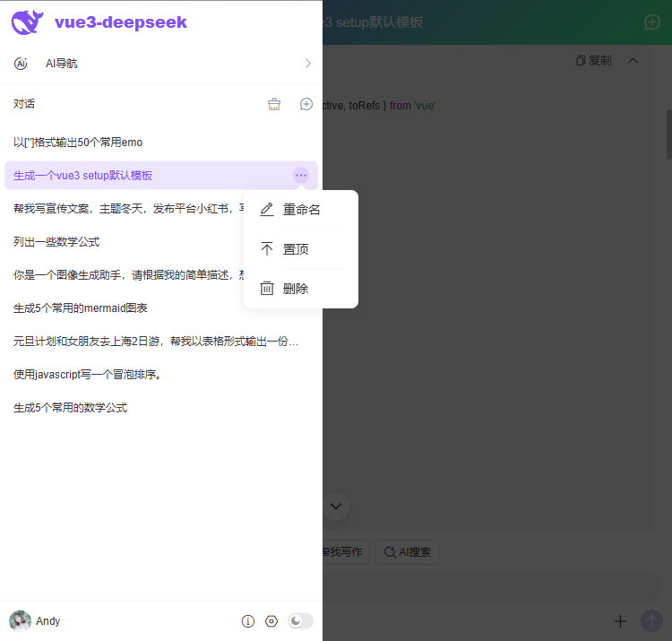This screenshot has height=641, width=672.
Task: Click the purple send arrow button
Action: tap(651, 621)
